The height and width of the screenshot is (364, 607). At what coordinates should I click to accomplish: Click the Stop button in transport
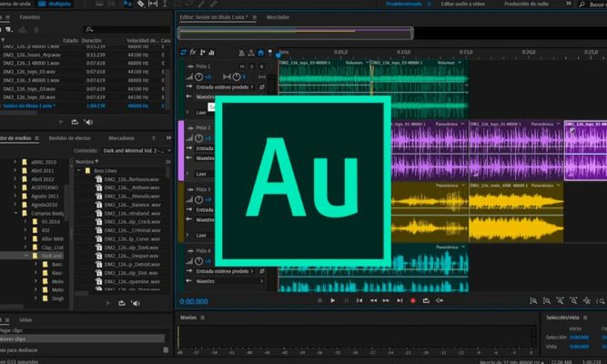pos(319,300)
